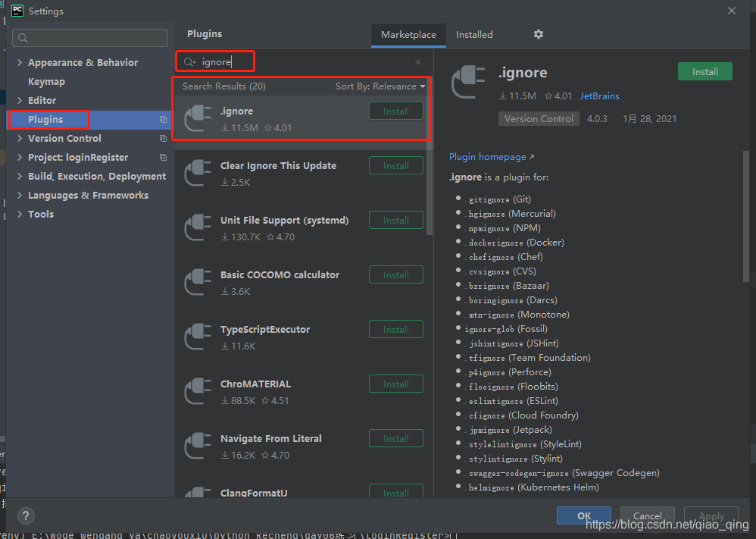
Task: Install Unit File Support (systemd) plugin
Action: click(x=396, y=220)
